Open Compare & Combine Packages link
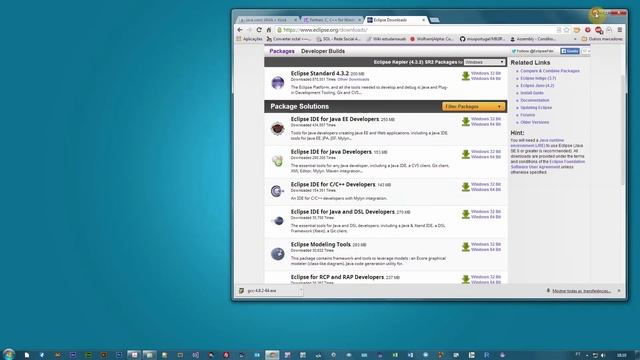 [x=550, y=71]
